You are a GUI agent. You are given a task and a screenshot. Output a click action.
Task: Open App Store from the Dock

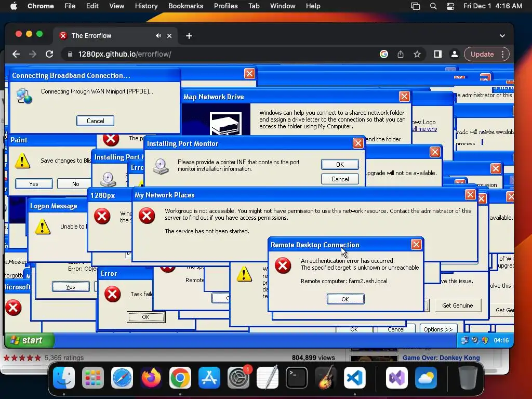tap(209, 378)
